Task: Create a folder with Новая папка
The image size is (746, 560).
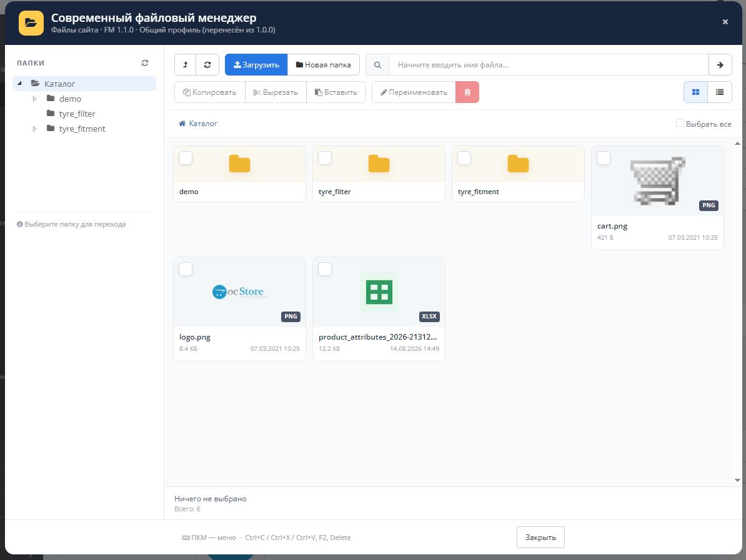Action: (x=324, y=65)
